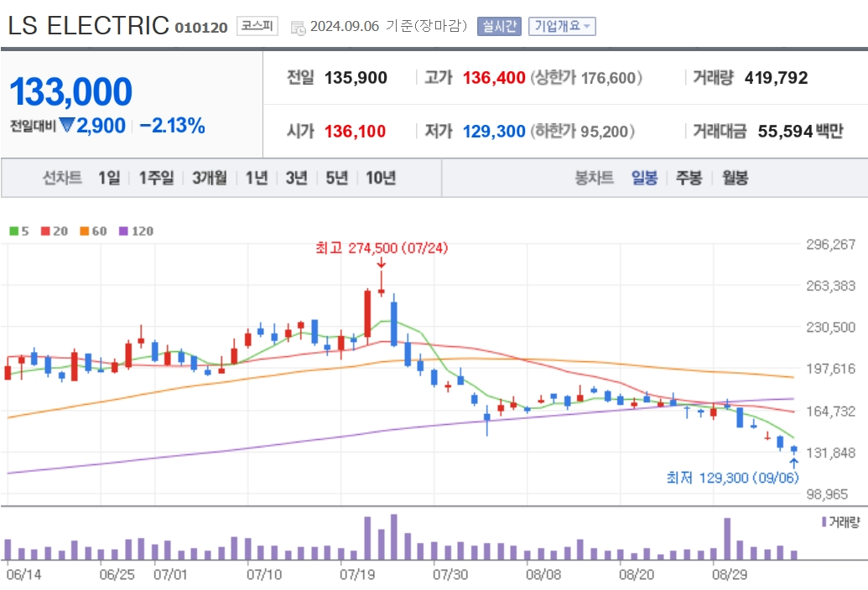Click the opening price 136,100
The width and height of the screenshot is (868, 590).
(355, 131)
